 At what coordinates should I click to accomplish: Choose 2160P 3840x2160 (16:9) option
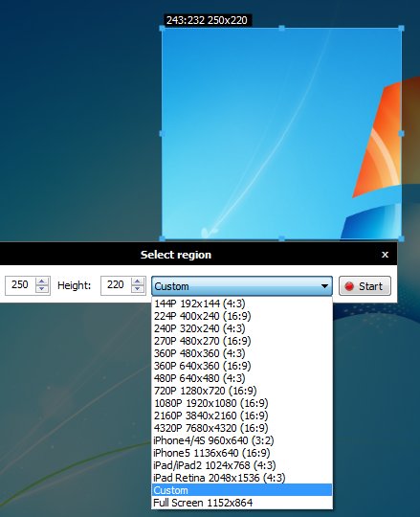point(242,416)
